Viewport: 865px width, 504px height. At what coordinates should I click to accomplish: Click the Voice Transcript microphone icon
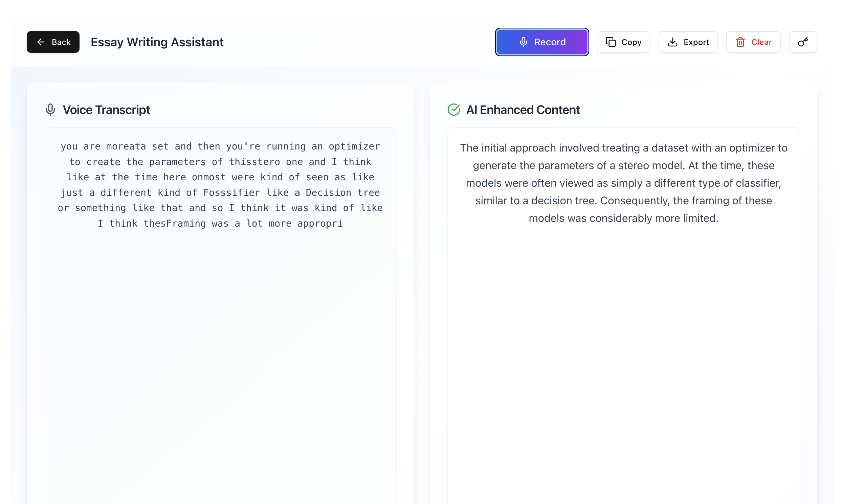pyautogui.click(x=50, y=110)
